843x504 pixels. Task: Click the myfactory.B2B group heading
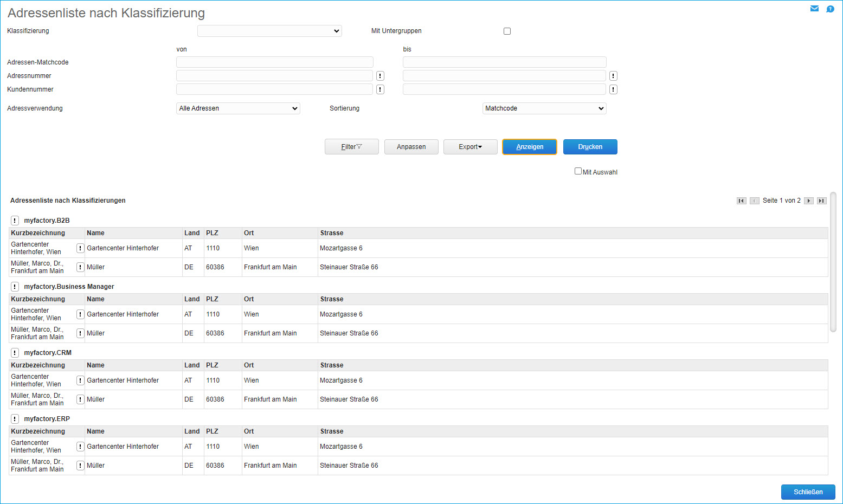pyautogui.click(x=47, y=221)
